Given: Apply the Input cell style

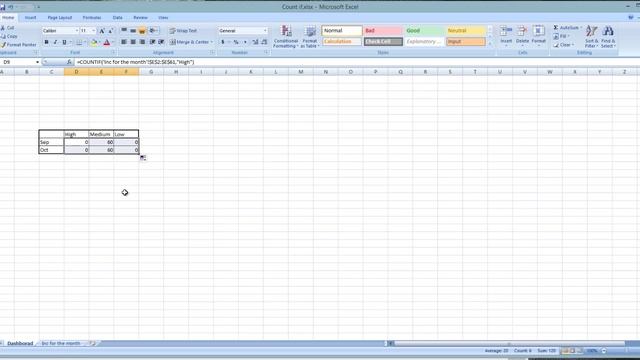Looking at the screenshot, I should pyautogui.click(x=466, y=42).
